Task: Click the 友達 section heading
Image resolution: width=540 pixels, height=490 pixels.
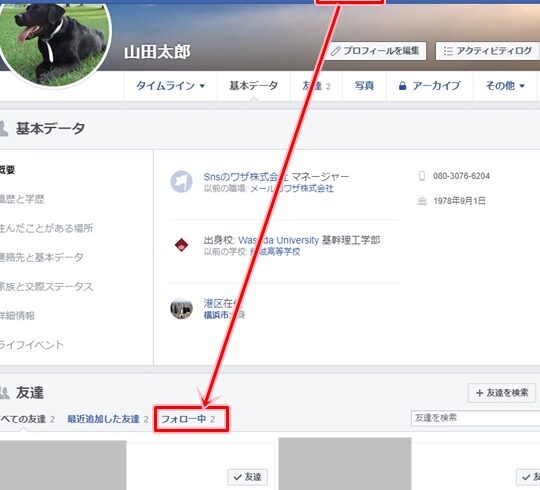Action: [30, 393]
